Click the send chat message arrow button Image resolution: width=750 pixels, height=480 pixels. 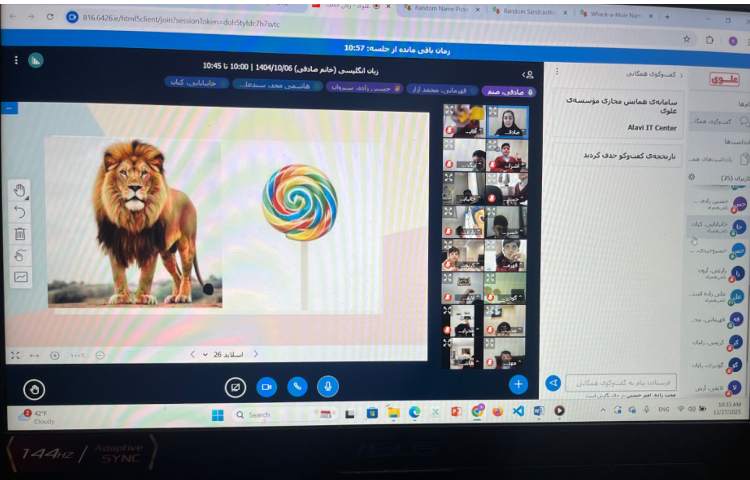tap(553, 383)
